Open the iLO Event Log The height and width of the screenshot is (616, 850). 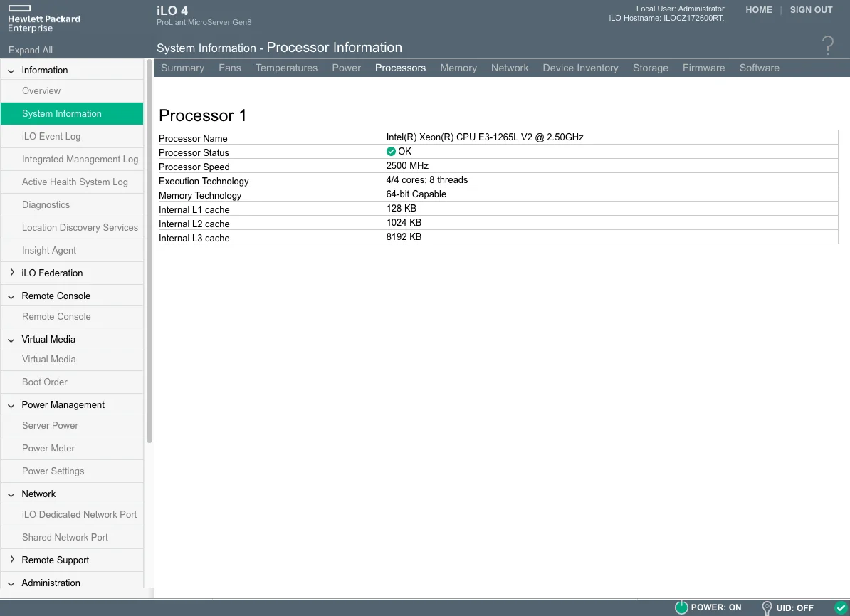pyautogui.click(x=72, y=137)
